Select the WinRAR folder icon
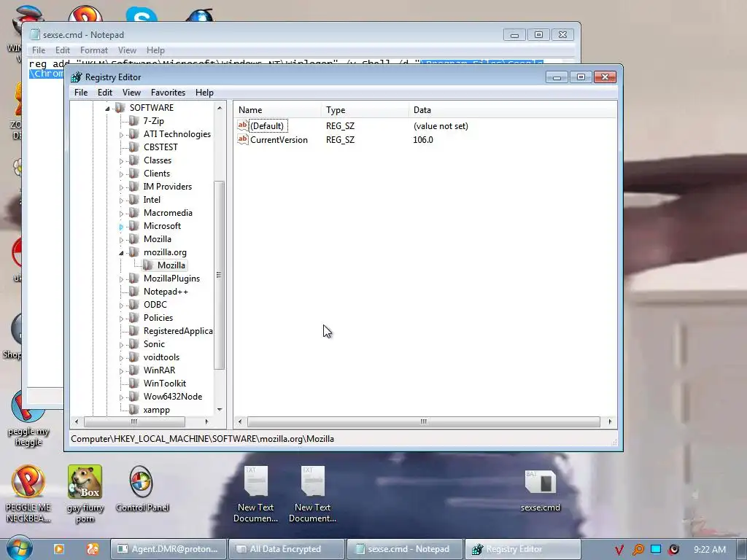The image size is (747, 560). click(x=134, y=370)
